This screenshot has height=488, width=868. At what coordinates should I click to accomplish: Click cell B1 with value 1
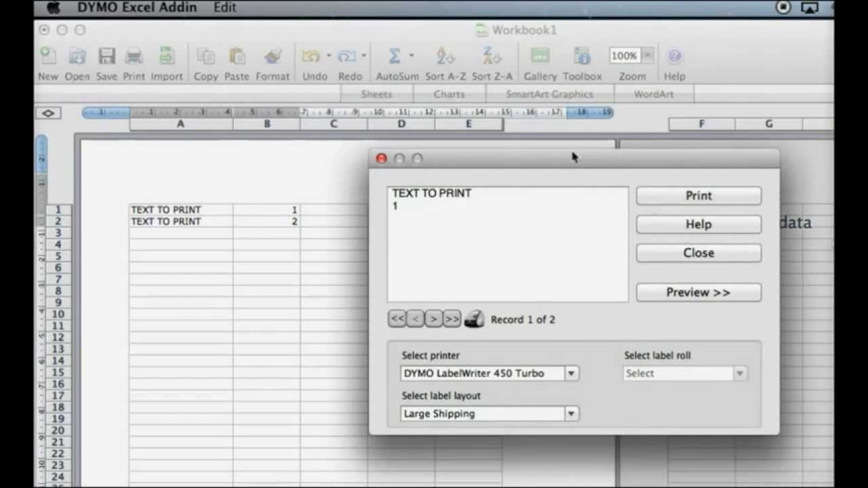[267, 210]
